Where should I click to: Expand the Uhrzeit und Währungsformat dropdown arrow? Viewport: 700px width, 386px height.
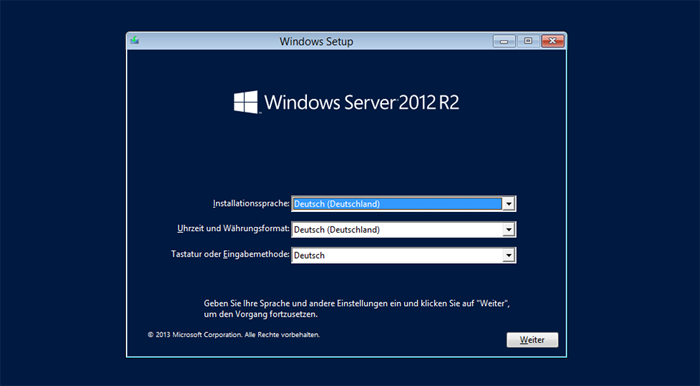[508, 230]
